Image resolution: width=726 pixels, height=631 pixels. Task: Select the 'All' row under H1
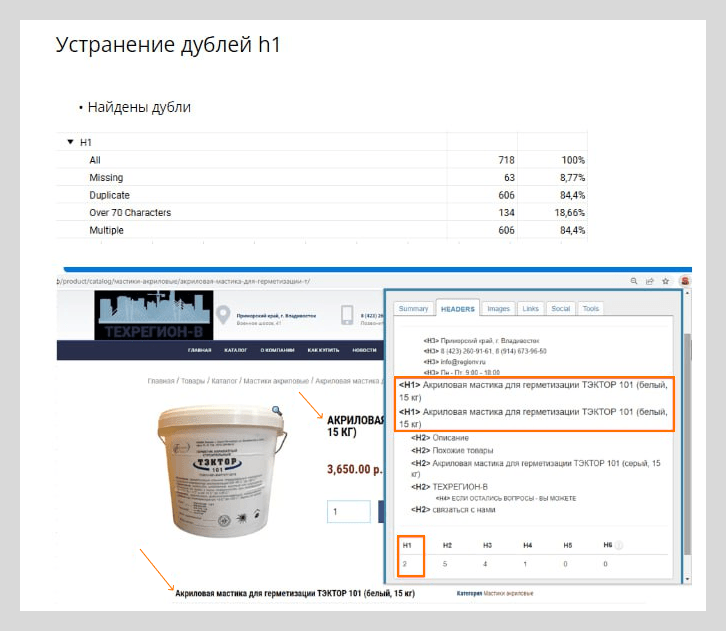coord(322,160)
